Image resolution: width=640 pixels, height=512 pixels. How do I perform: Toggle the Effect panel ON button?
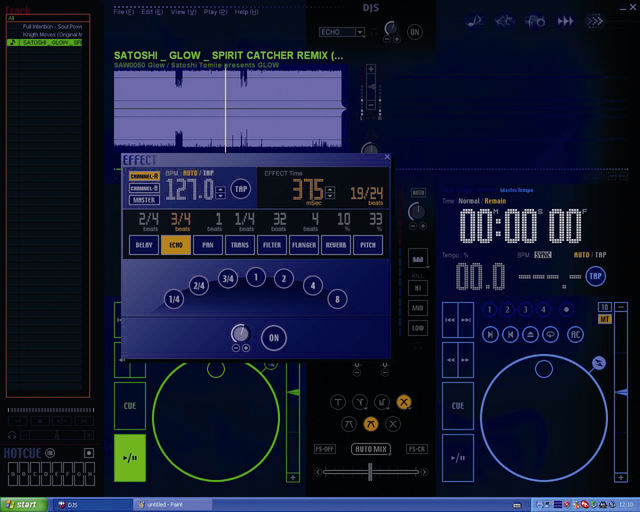pos(273,338)
